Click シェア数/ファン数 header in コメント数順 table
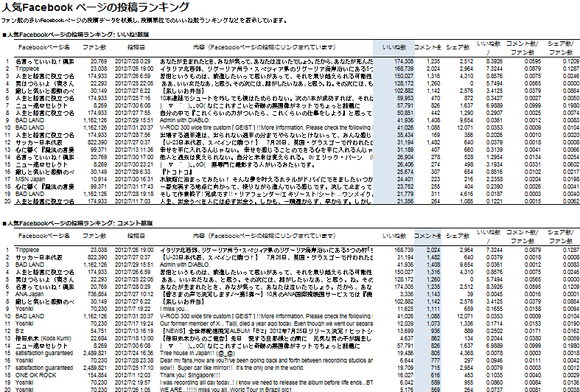 [x=560, y=236]
